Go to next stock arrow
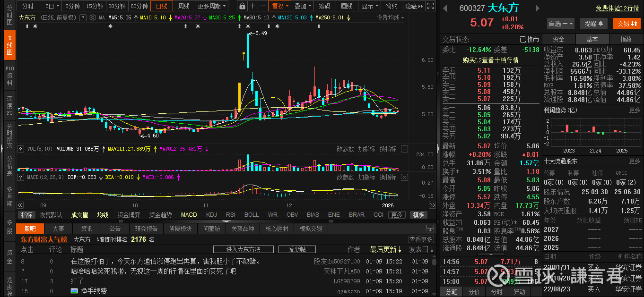 (x=537, y=8)
